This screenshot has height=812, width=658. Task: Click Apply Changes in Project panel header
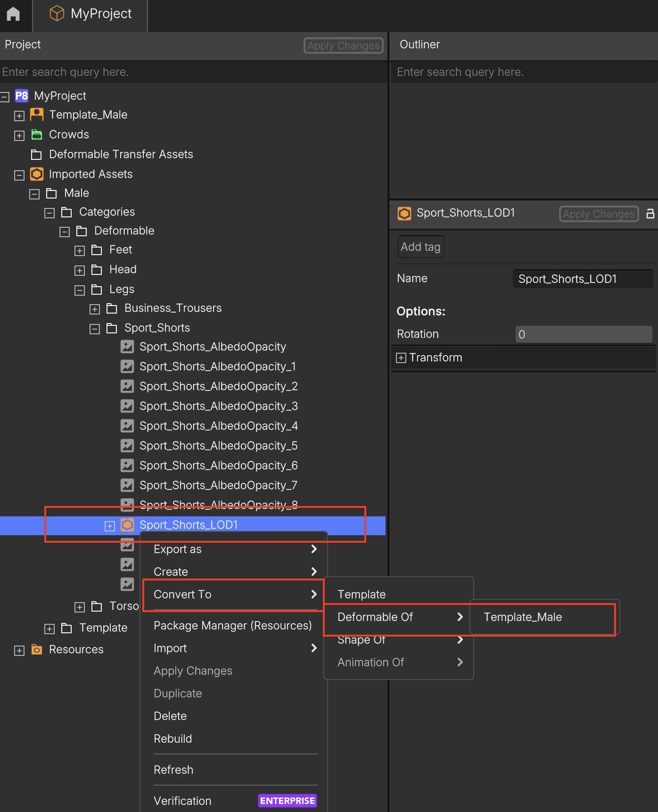344,46
